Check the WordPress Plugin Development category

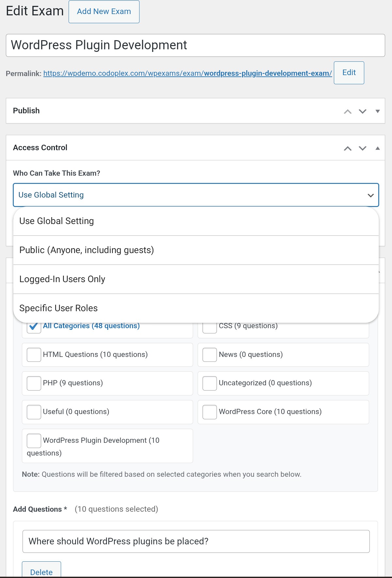[33, 441]
